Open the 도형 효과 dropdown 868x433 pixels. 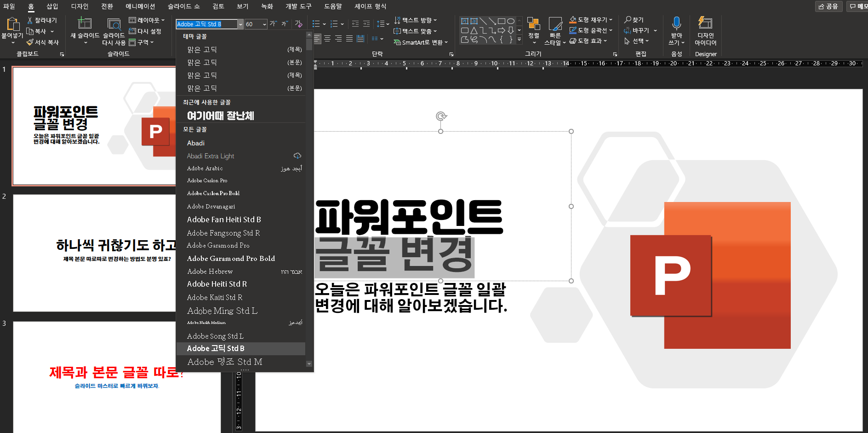pos(588,41)
